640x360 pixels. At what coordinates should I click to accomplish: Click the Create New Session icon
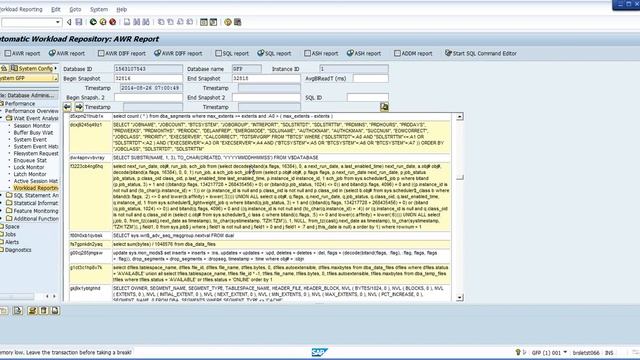click(204, 22)
